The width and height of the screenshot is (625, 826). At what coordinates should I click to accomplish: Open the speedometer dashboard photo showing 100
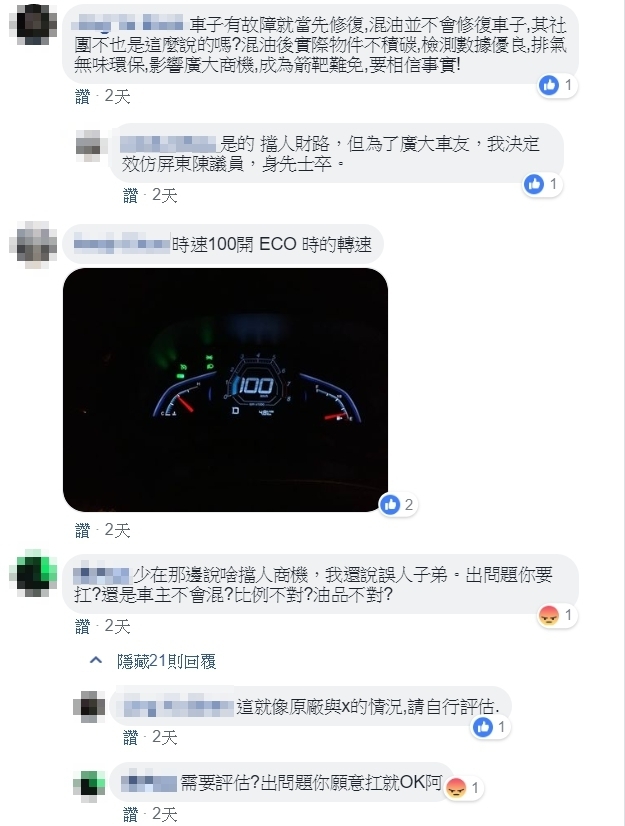[225, 390]
